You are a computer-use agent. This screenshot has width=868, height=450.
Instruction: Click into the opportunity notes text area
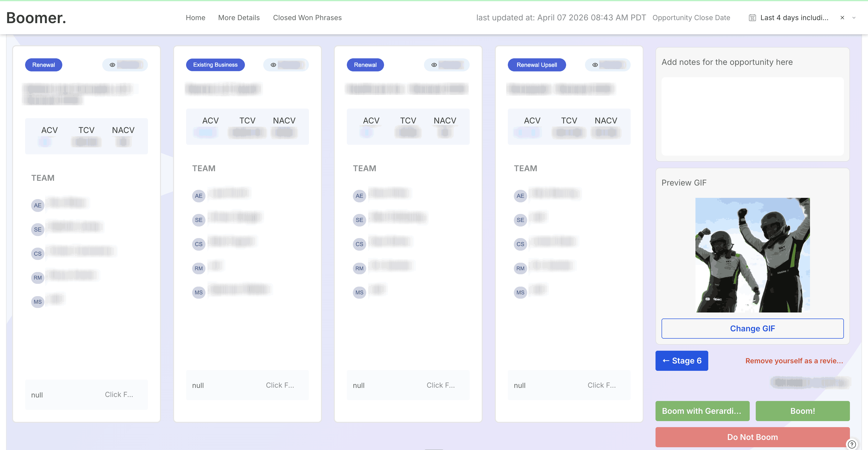click(x=752, y=116)
